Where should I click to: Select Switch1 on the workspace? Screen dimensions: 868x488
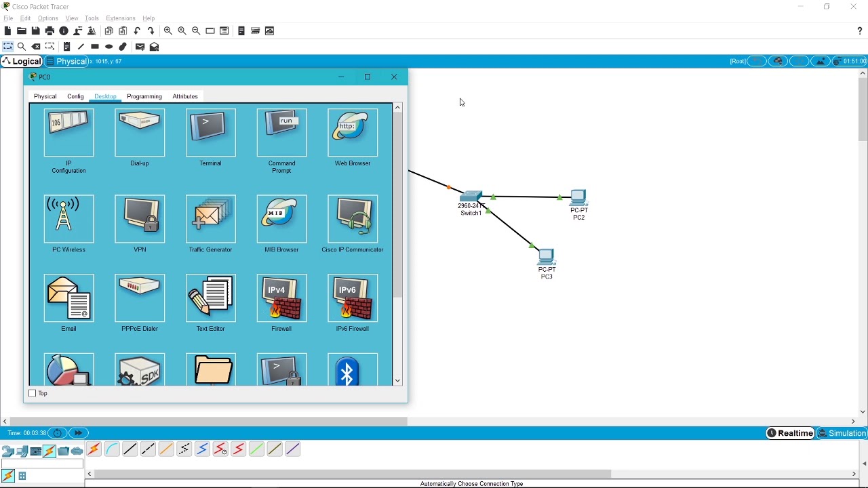(471, 197)
